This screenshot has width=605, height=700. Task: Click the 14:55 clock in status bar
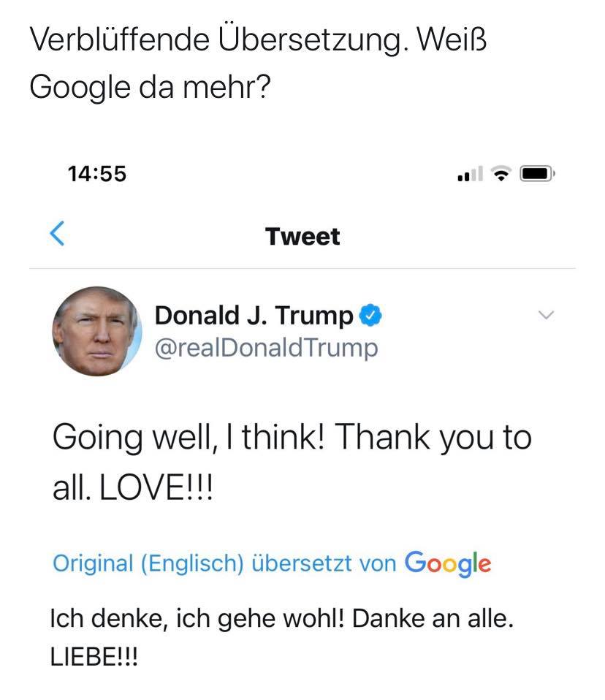click(96, 174)
